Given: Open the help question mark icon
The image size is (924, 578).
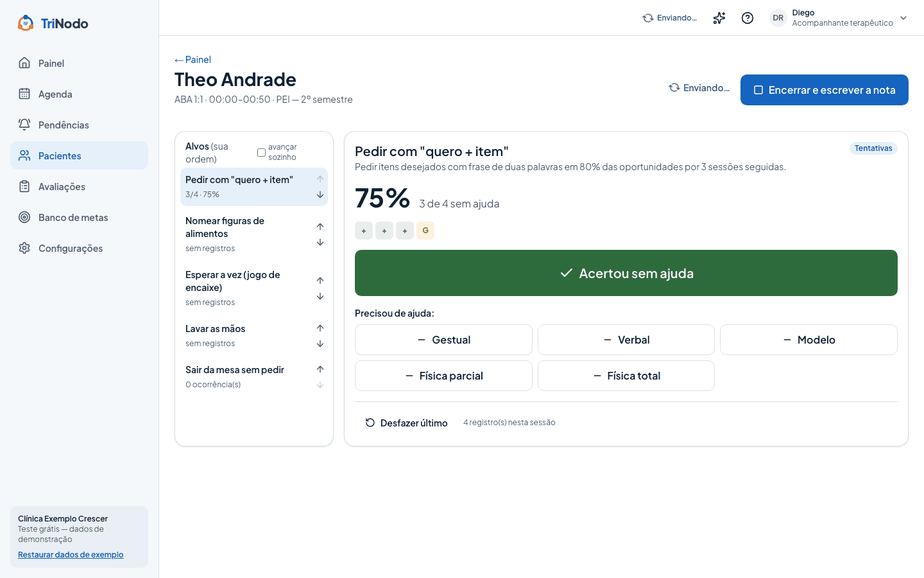Looking at the screenshot, I should point(748,18).
